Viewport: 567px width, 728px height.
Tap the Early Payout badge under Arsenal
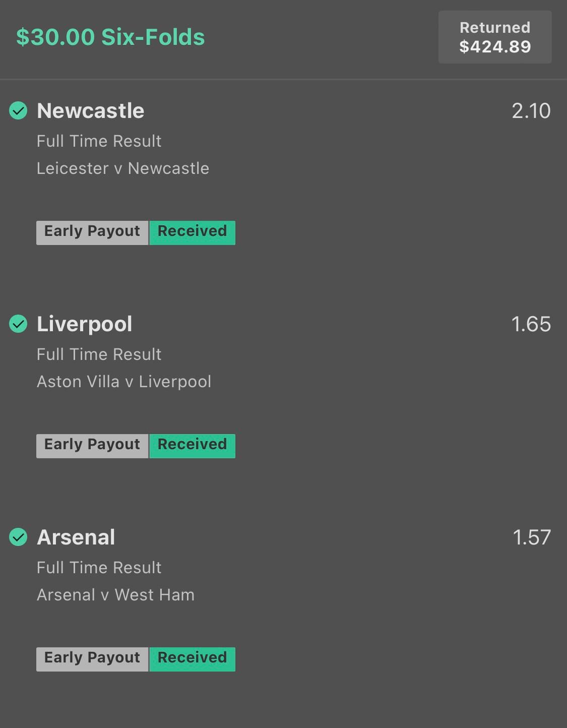[92, 659]
